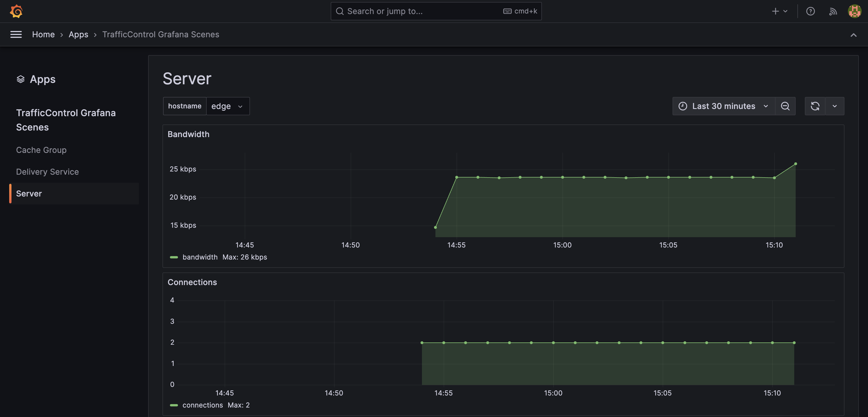
Task: Click the Apps layers icon in sidebar
Action: pyautogui.click(x=21, y=79)
